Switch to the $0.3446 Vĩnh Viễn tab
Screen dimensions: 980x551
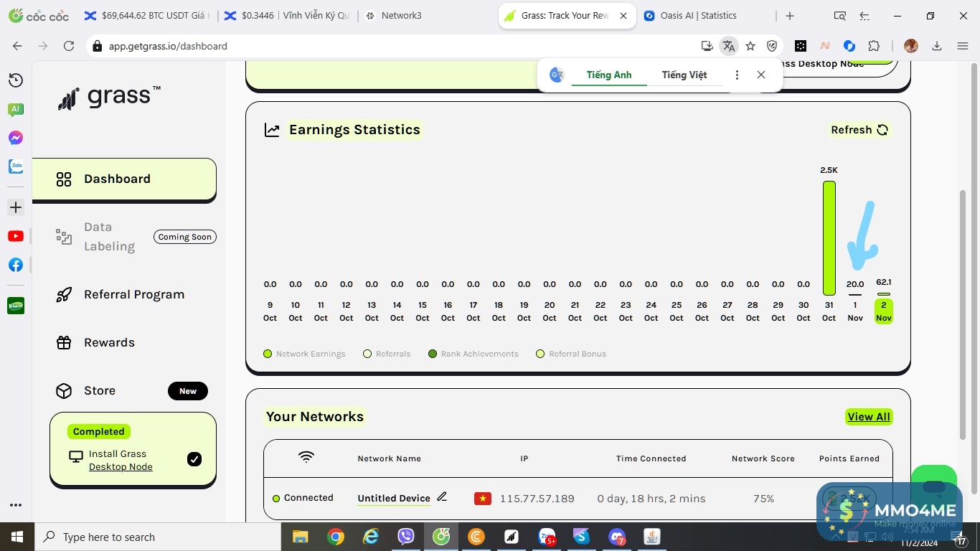pos(287,16)
